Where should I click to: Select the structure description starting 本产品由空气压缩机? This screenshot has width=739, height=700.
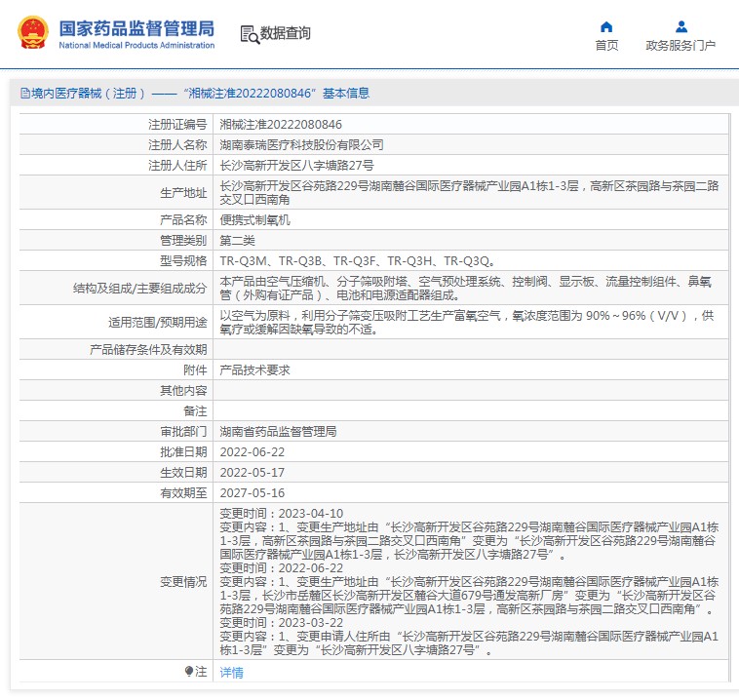(466, 289)
